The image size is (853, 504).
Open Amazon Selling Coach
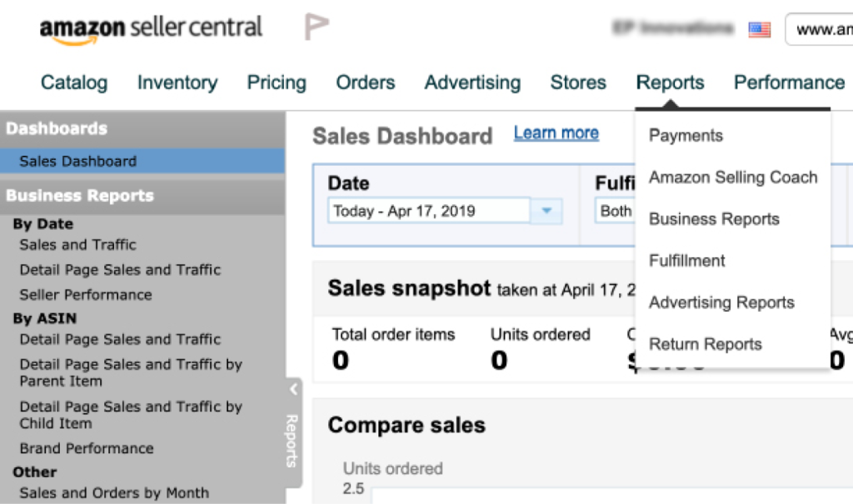pos(731,177)
